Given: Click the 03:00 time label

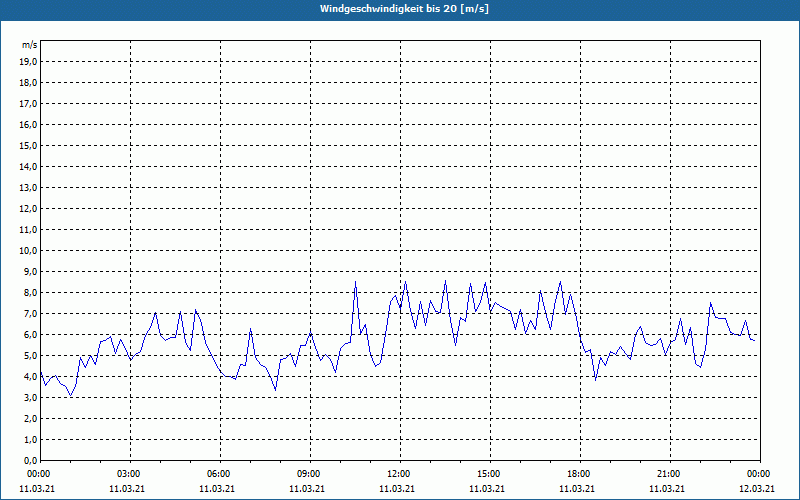Looking at the screenshot, I should pos(129,474).
